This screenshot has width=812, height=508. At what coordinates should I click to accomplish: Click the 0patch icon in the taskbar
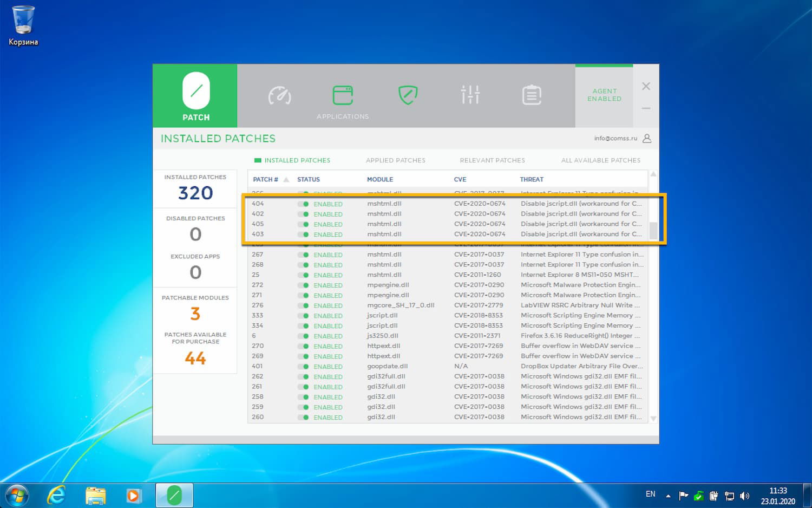click(x=174, y=494)
